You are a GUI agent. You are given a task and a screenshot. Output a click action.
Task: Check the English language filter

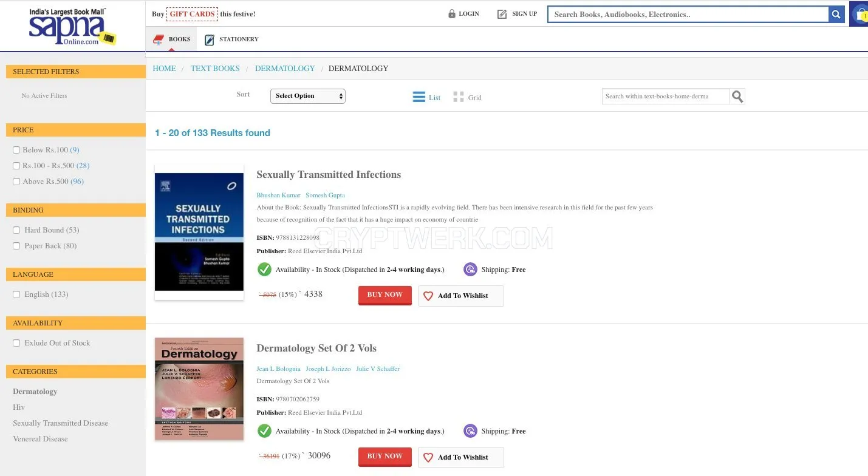(16, 294)
